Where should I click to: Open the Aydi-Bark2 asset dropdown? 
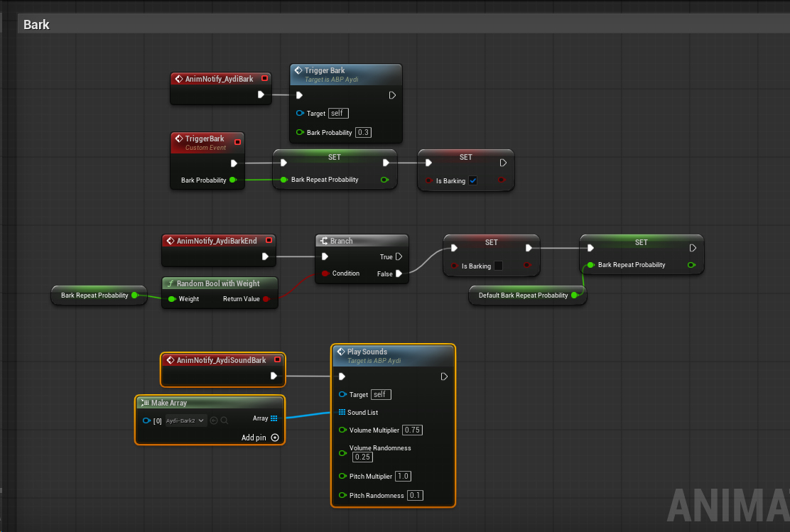point(186,420)
